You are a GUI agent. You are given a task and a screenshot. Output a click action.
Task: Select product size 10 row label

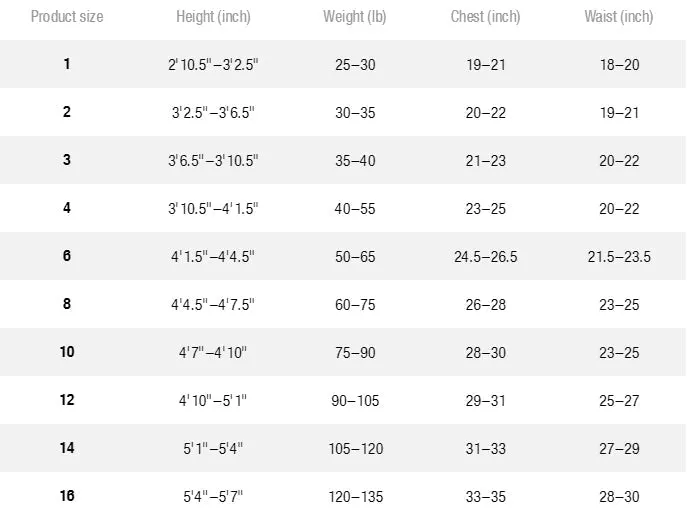(x=67, y=352)
